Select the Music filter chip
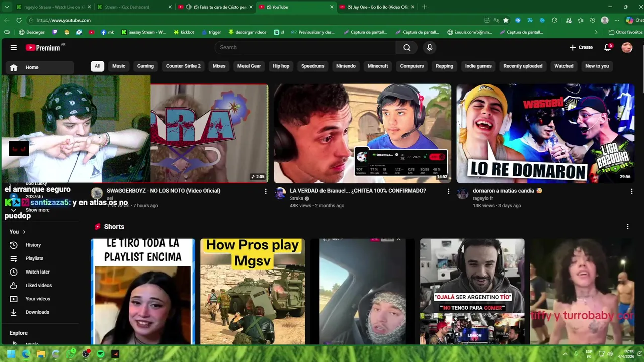 119,66
